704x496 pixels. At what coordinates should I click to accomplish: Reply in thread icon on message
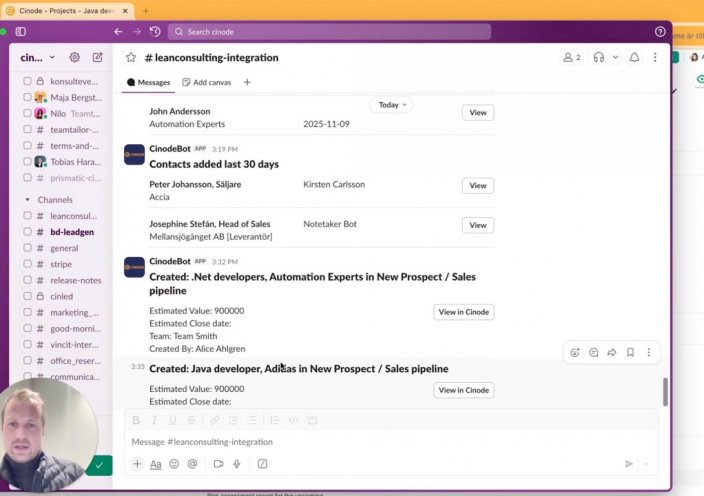[594, 352]
